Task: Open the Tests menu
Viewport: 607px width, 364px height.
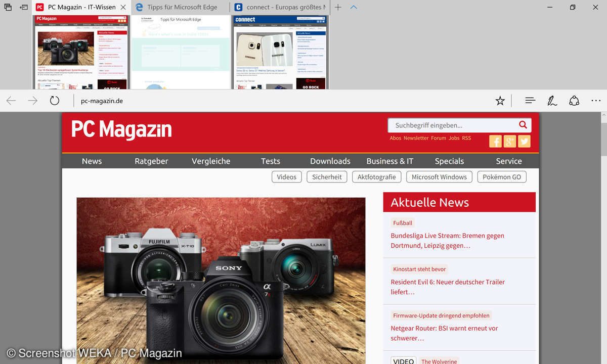Action: (271, 161)
